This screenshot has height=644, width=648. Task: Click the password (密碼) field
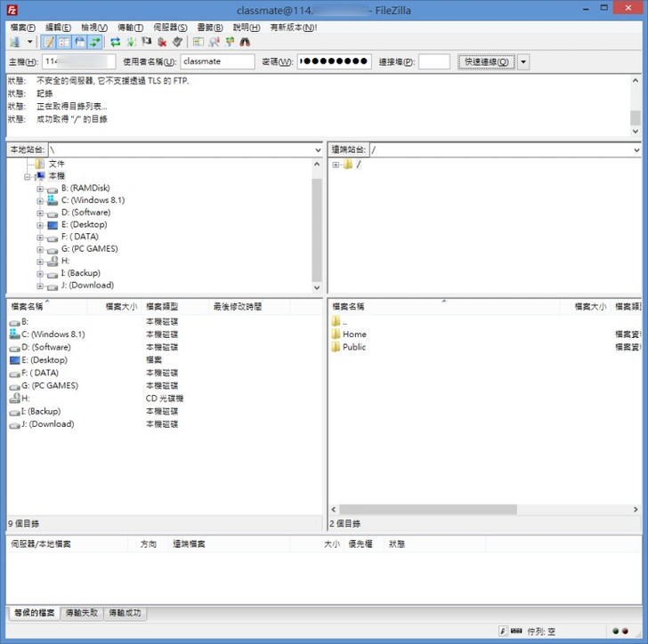click(x=334, y=61)
